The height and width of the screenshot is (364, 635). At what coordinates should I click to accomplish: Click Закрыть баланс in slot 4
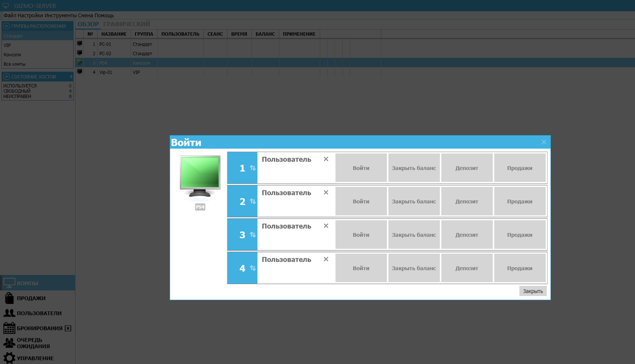pos(414,268)
